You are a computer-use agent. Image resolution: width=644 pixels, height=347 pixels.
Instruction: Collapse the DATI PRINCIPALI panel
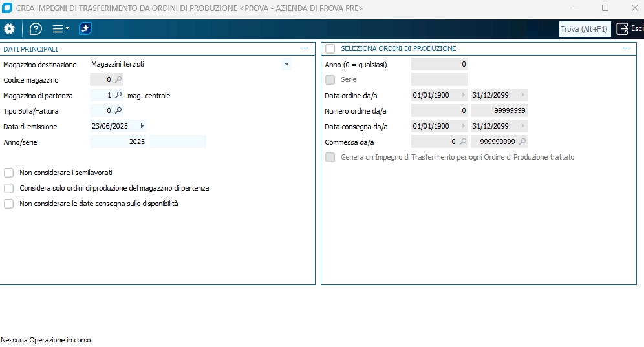tap(305, 48)
